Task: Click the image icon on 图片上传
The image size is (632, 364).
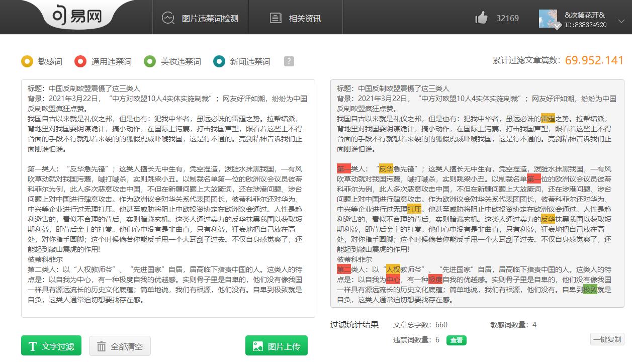Action: click(x=258, y=345)
